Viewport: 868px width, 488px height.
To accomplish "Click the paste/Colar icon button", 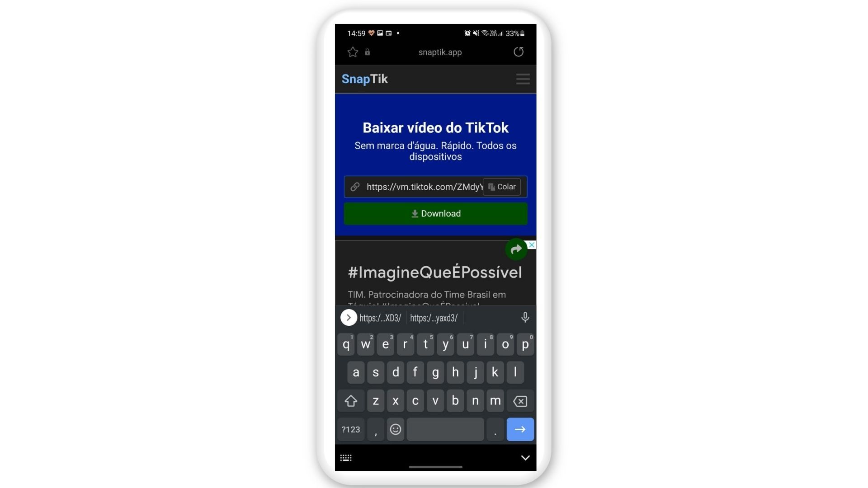I will tap(501, 187).
